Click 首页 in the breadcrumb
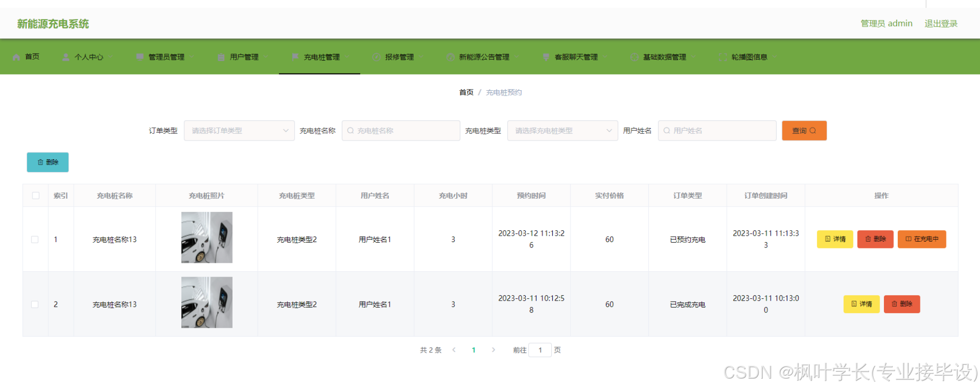980x389 pixels. tap(466, 92)
